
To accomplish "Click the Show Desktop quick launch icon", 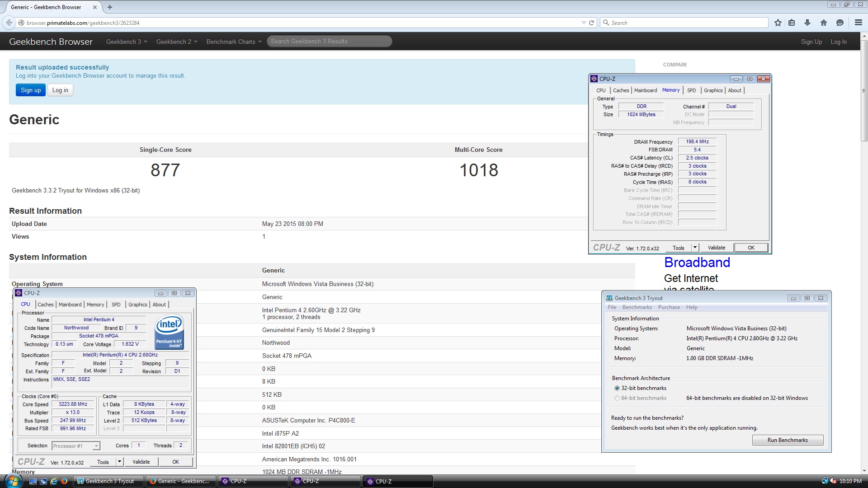I will tap(33, 481).
